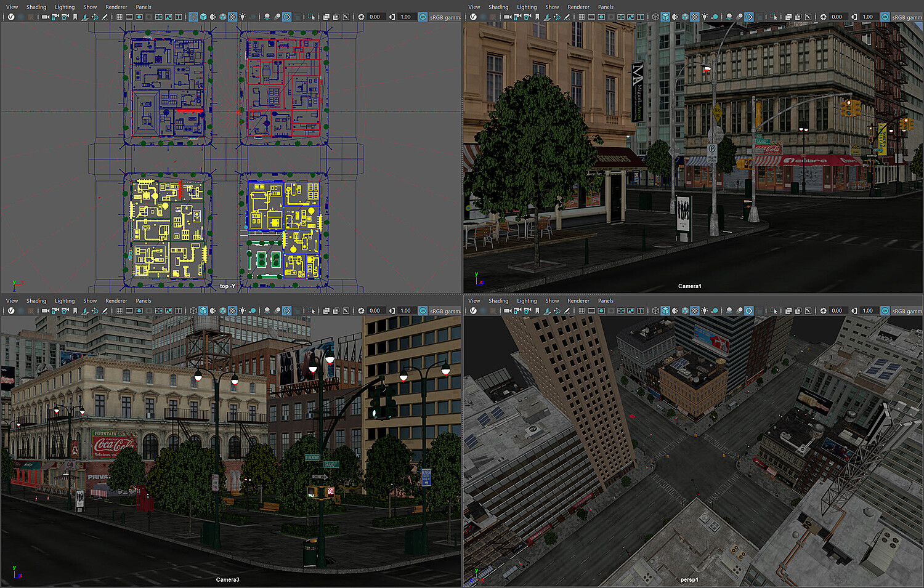Screen dimensions: 924x588
Task: Click 2D Pan/Zoom icon in persp1 panel
Action: pos(557,311)
